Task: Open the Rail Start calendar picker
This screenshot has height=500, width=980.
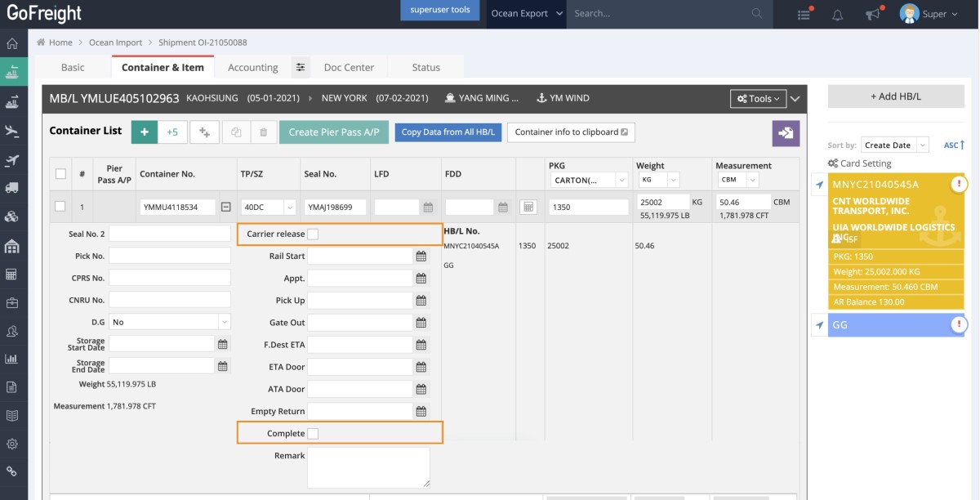Action: 421,257
